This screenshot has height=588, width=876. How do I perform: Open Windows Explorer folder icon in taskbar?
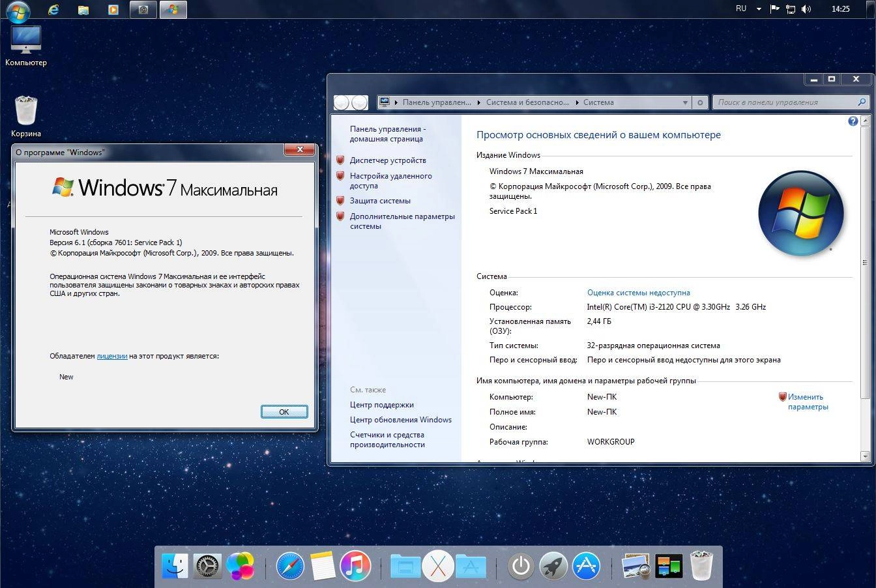(83, 10)
